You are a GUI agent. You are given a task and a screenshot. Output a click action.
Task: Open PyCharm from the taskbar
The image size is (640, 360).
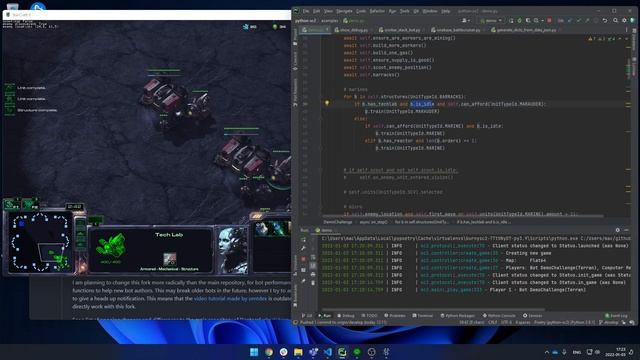[x=342, y=352]
